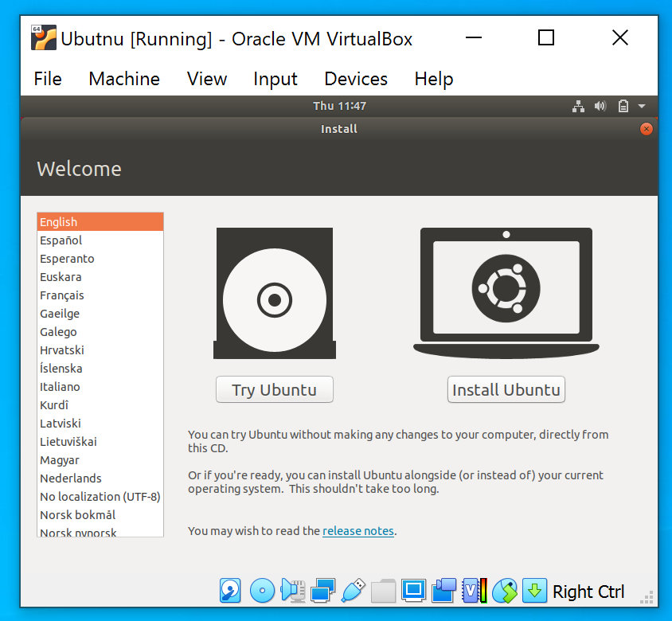Click the VirtualBox app icon in title bar

43,37
